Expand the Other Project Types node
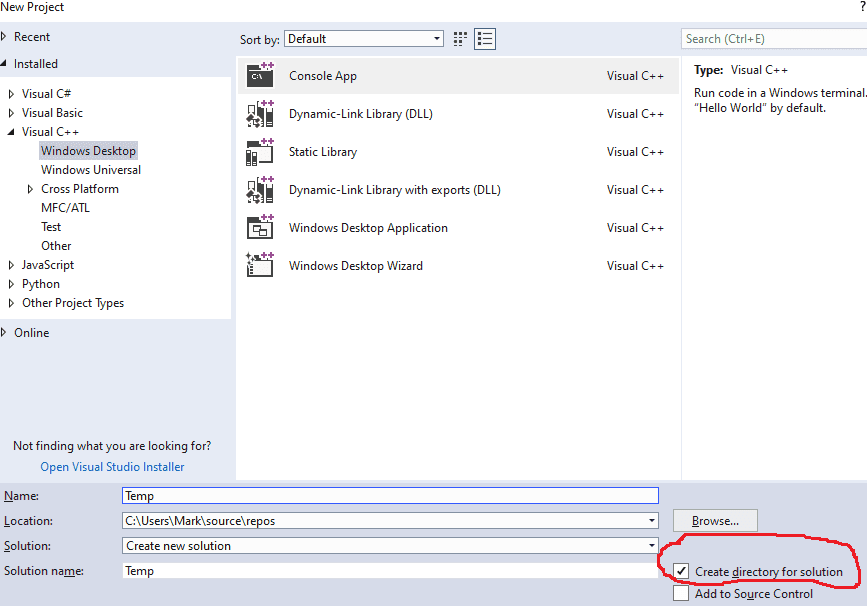 (11, 303)
